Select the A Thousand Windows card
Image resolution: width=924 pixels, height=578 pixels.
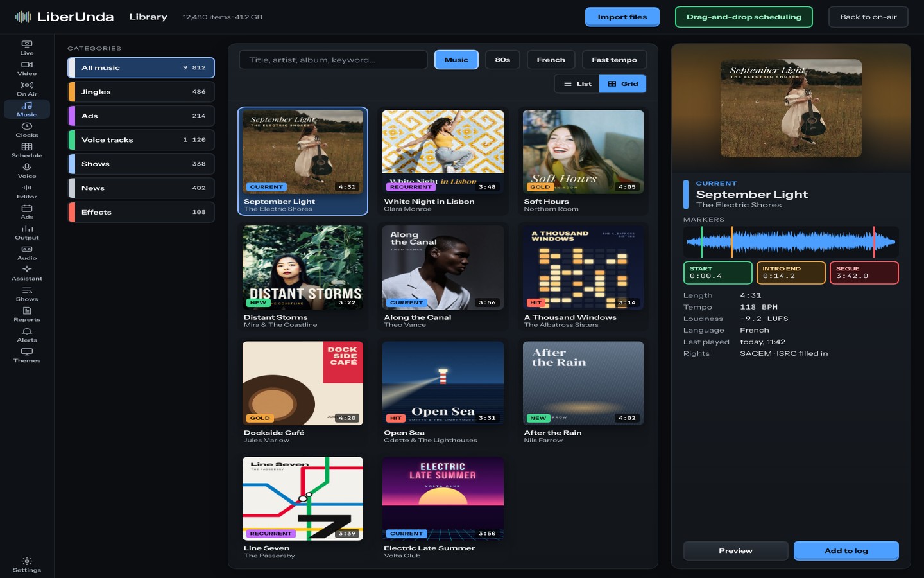click(x=583, y=277)
